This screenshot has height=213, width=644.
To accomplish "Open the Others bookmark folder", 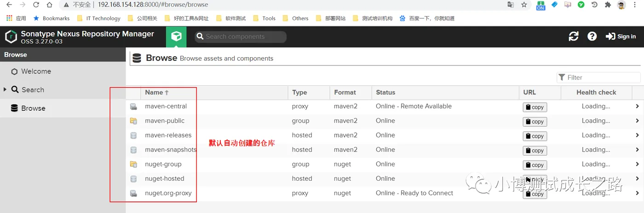I will (295, 18).
